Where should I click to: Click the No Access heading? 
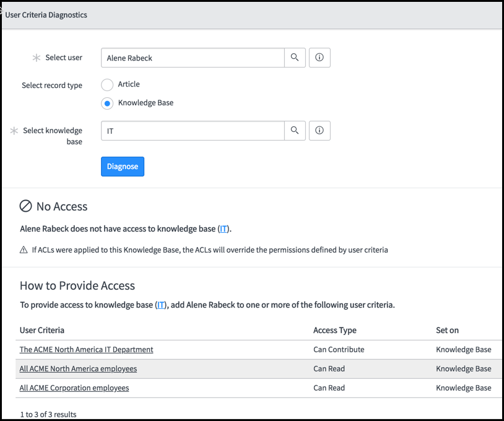pyautogui.click(x=62, y=206)
